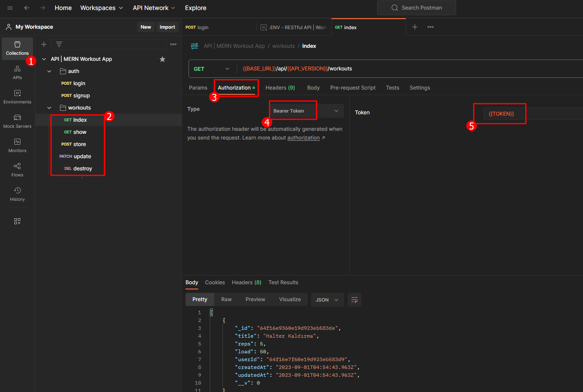Open the request Body tab

click(x=313, y=88)
